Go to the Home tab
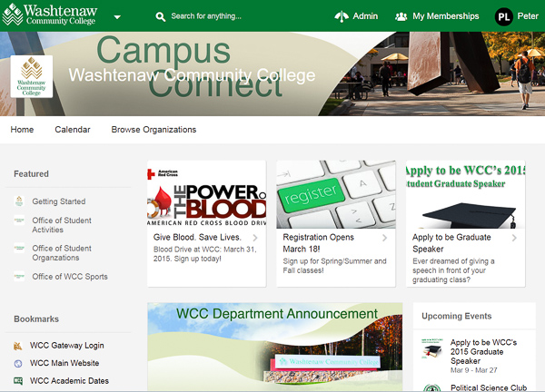The image size is (545, 392). click(x=22, y=130)
